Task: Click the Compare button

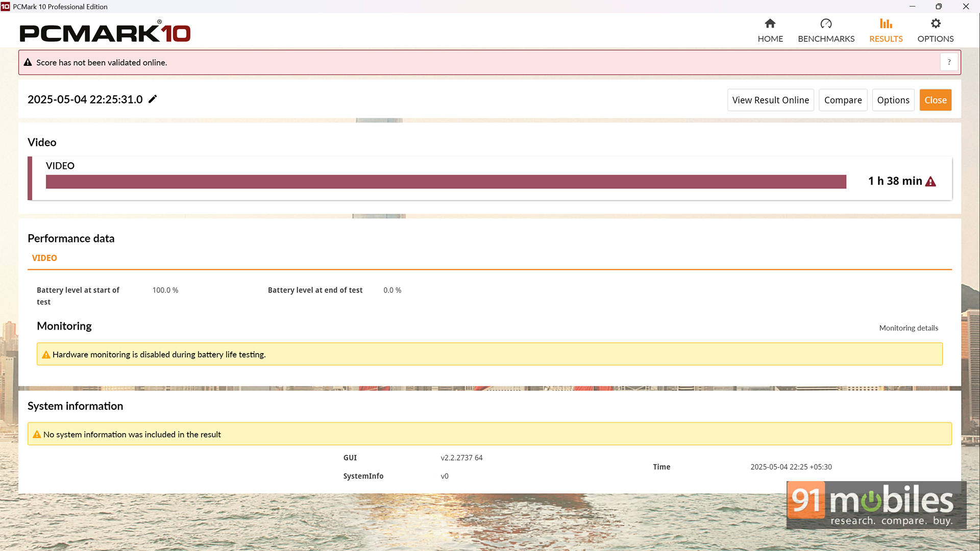Action: tap(843, 100)
